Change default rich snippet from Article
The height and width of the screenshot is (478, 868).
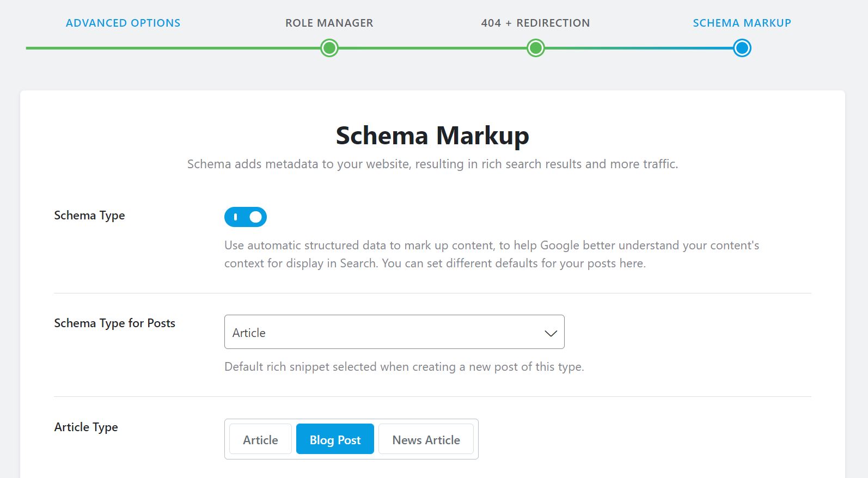(x=394, y=332)
